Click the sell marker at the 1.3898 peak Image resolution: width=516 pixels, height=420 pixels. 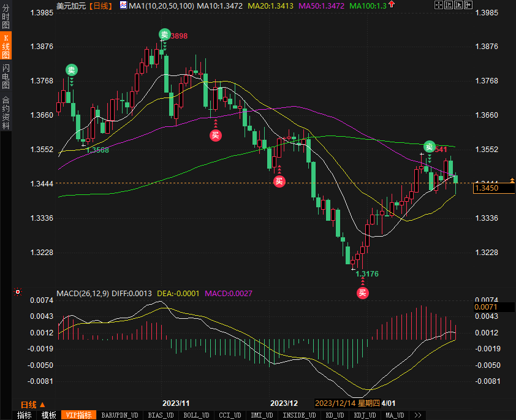pyautogui.click(x=164, y=34)
